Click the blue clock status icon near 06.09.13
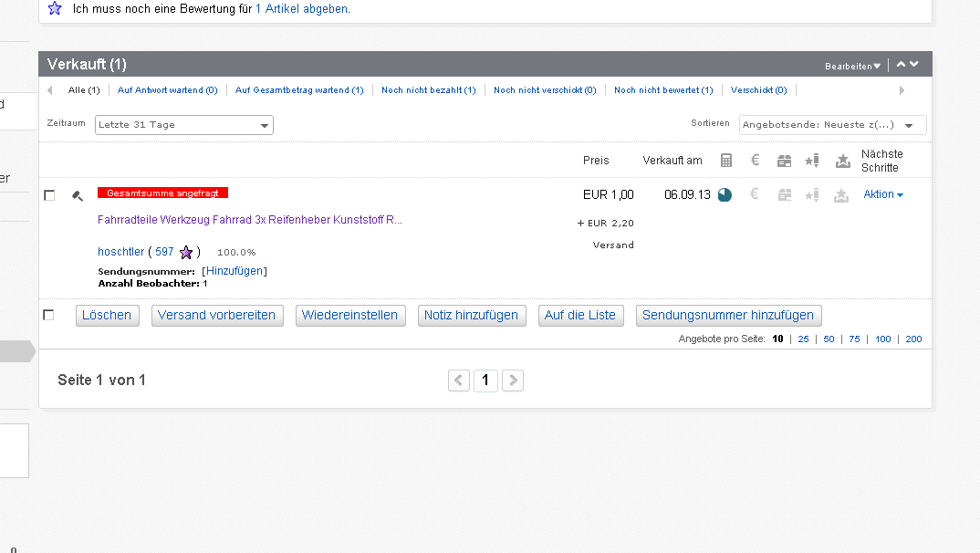 725,195
